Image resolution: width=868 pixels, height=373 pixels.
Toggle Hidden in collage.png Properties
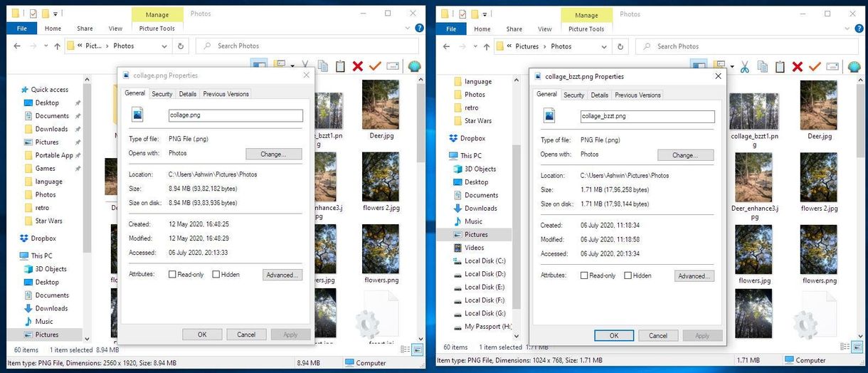(x=216, y=274)
